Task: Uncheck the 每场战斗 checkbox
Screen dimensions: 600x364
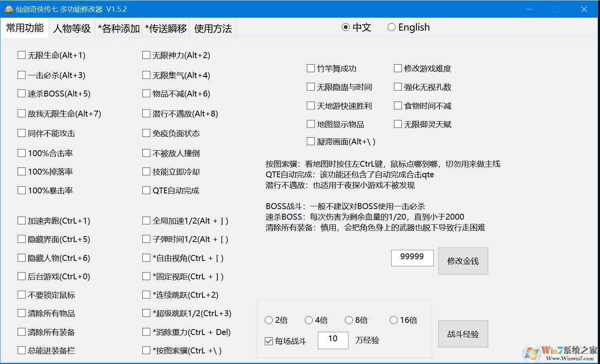Action: tap(268, 340)
